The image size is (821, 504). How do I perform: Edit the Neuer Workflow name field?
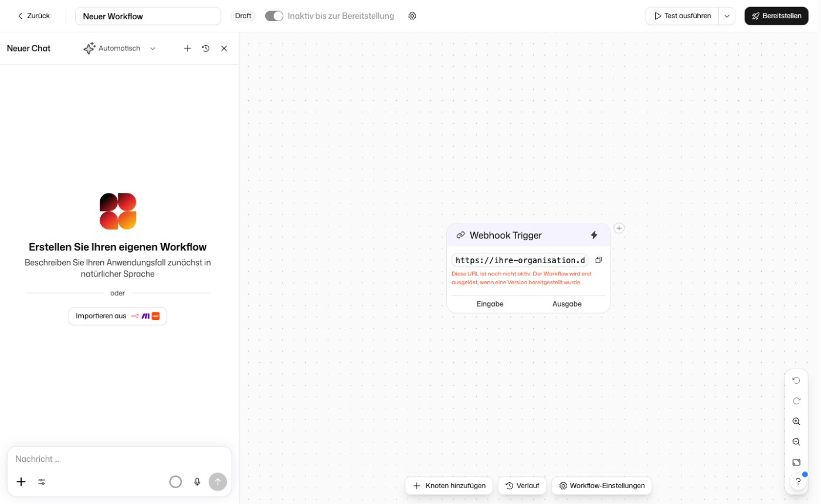[148, 16]
